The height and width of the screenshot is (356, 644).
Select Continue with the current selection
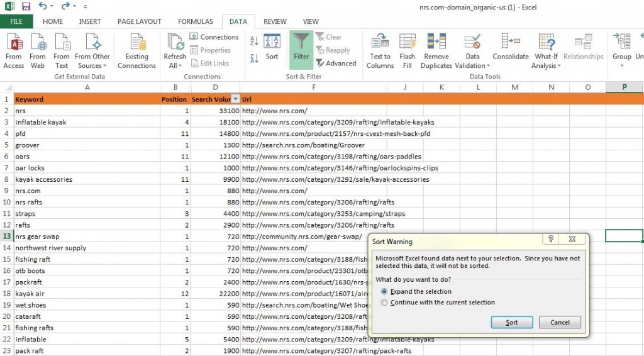438,303
